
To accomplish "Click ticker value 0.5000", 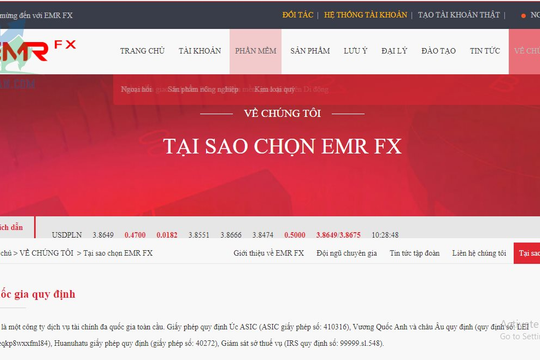I will click(x=295, y=235).
